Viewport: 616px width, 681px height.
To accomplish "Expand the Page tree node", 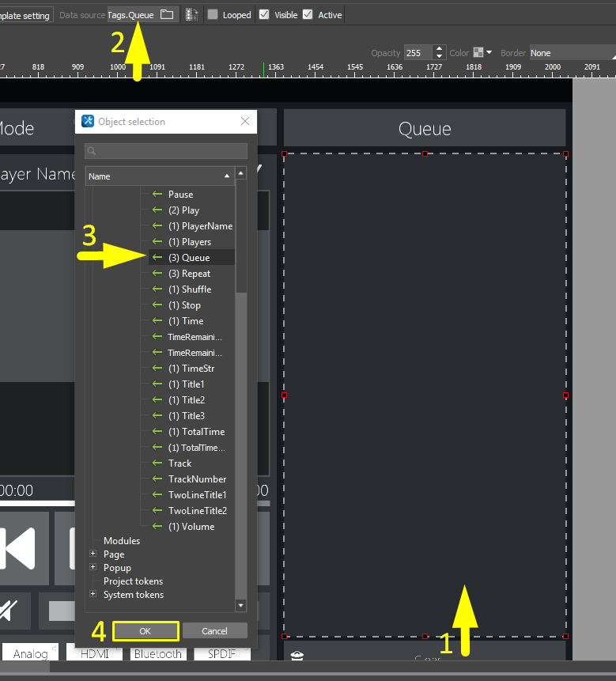I will tap(93, 554).
